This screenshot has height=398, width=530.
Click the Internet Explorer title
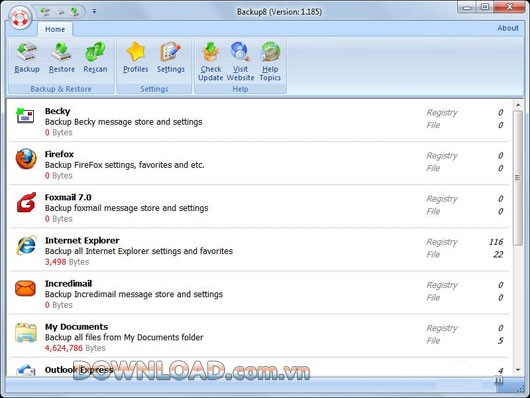pos(82,240)
